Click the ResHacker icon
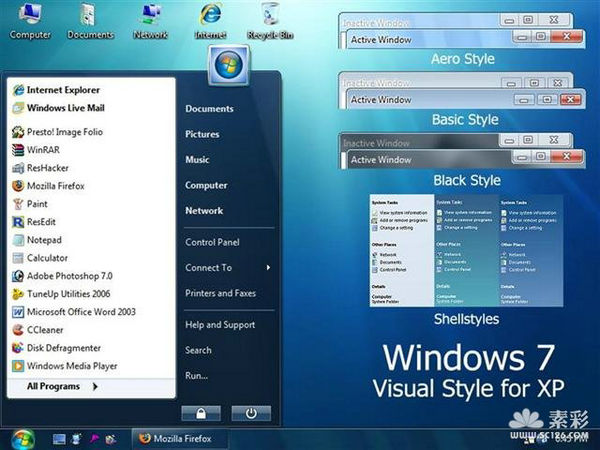Image resolution: width=600 pixels, height=450 pixels. tap(18, 168)
